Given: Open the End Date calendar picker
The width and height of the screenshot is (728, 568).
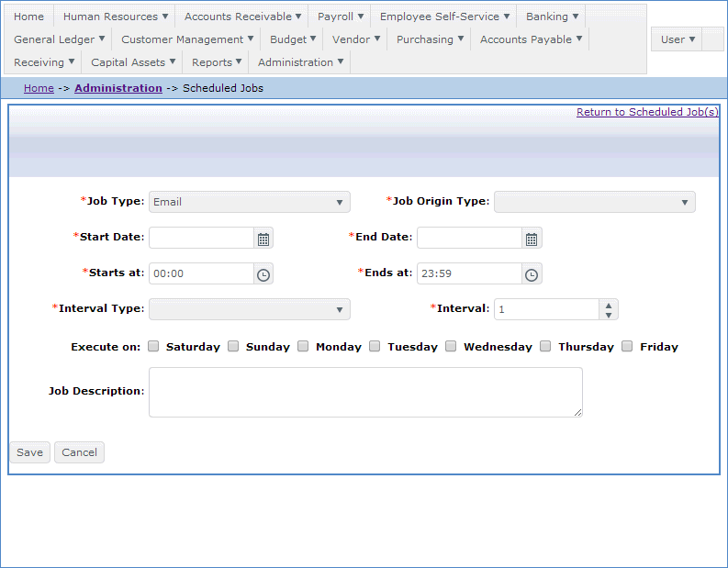Looking at the screenshot, I should [532, 239].
